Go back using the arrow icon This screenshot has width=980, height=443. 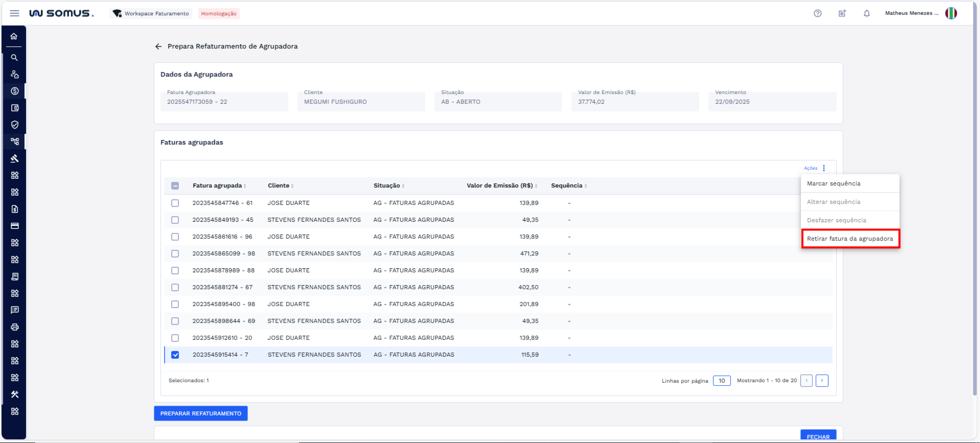tap(158, 46)
